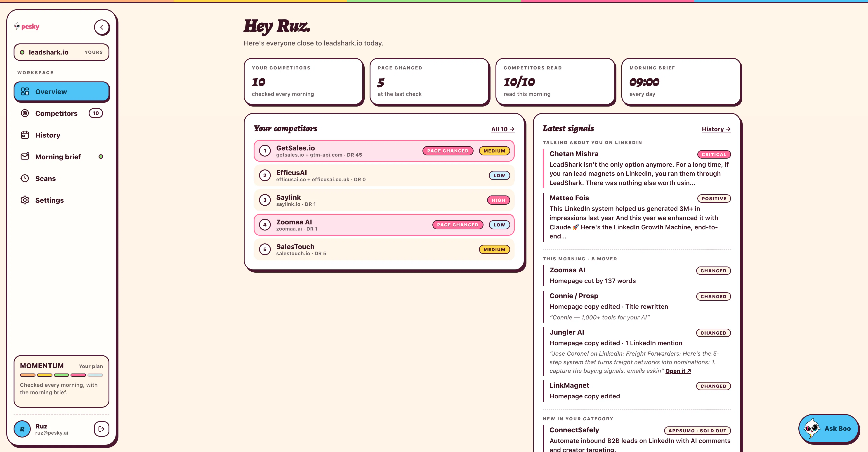This screenshot has width=868, height=452.
Task: Go to the Competitors page
Action: coord(61,113)
